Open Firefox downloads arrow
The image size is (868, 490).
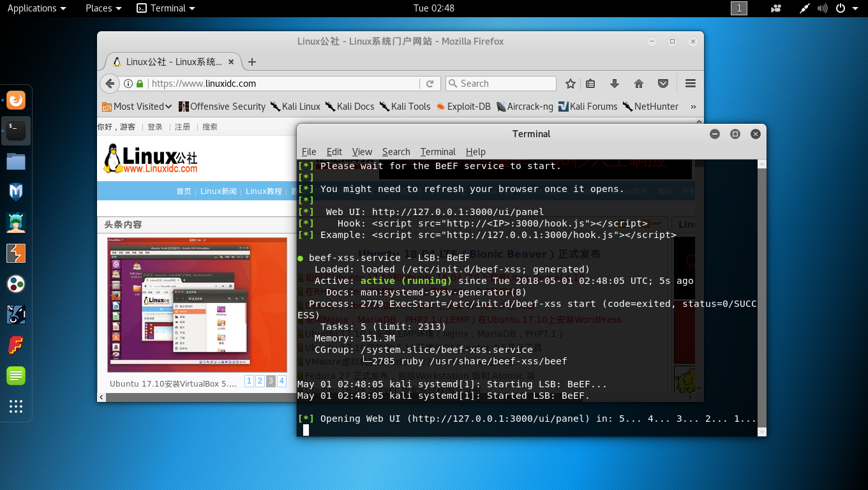[x=615, y=84]
